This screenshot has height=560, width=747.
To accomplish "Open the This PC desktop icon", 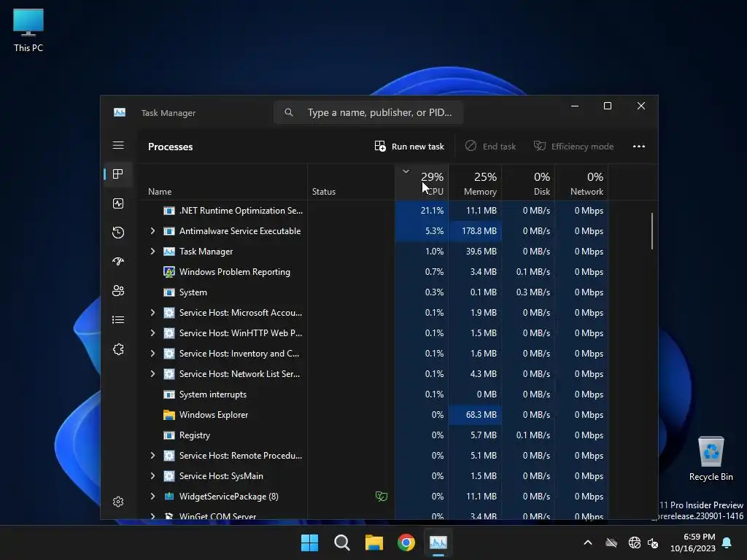I will (x=28, y=31).
